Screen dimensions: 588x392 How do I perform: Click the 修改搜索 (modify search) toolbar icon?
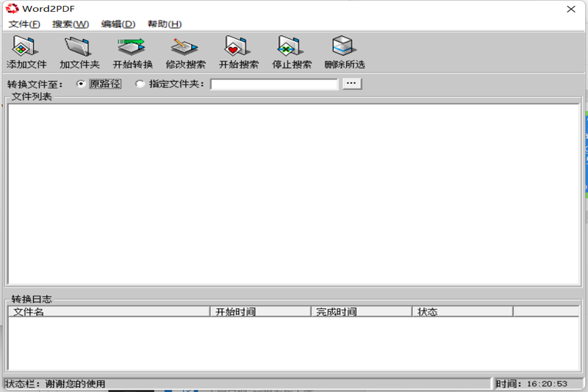tap(184, 46)
